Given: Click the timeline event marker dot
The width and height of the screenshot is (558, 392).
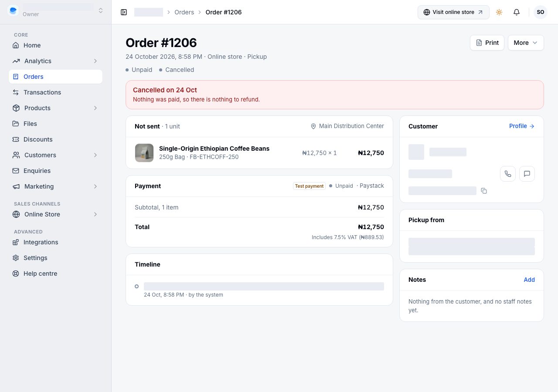Looking at the screenshot, I should click(x=137, y=286).
